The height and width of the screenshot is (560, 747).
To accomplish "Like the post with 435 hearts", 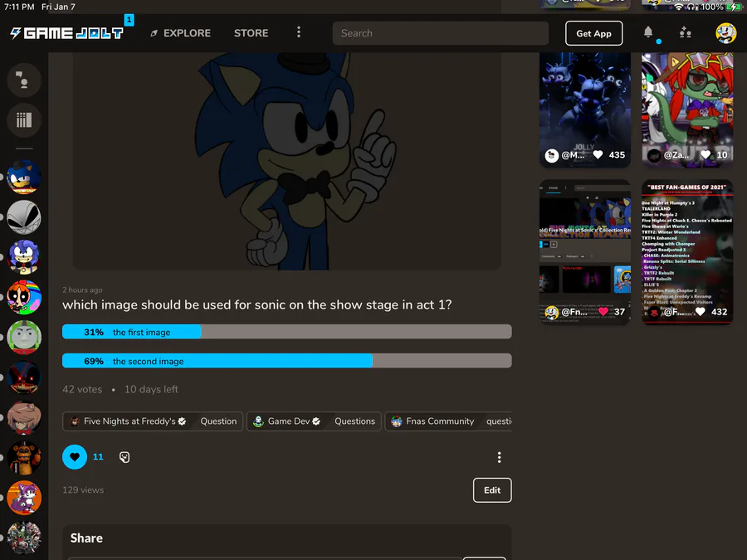I will coord(598,155).
